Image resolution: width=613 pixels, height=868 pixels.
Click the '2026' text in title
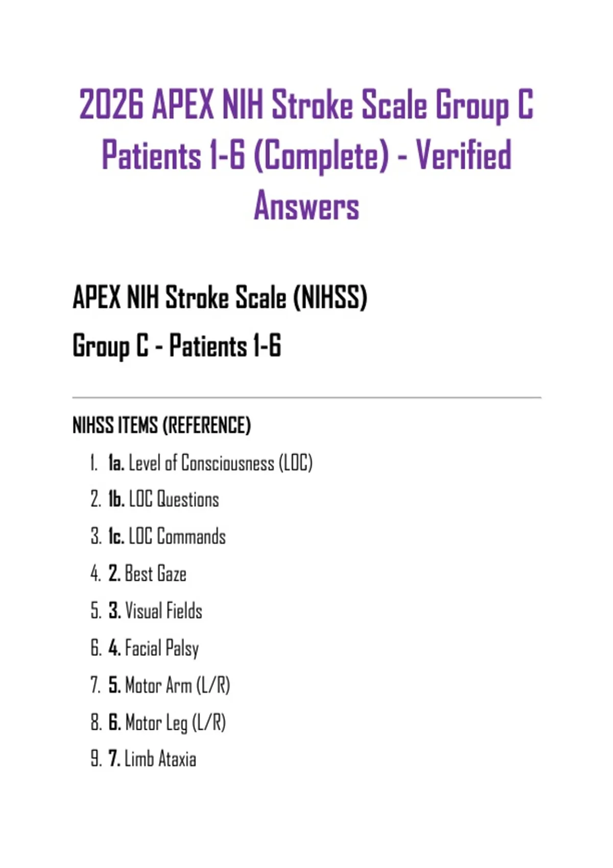coord(111,104)
